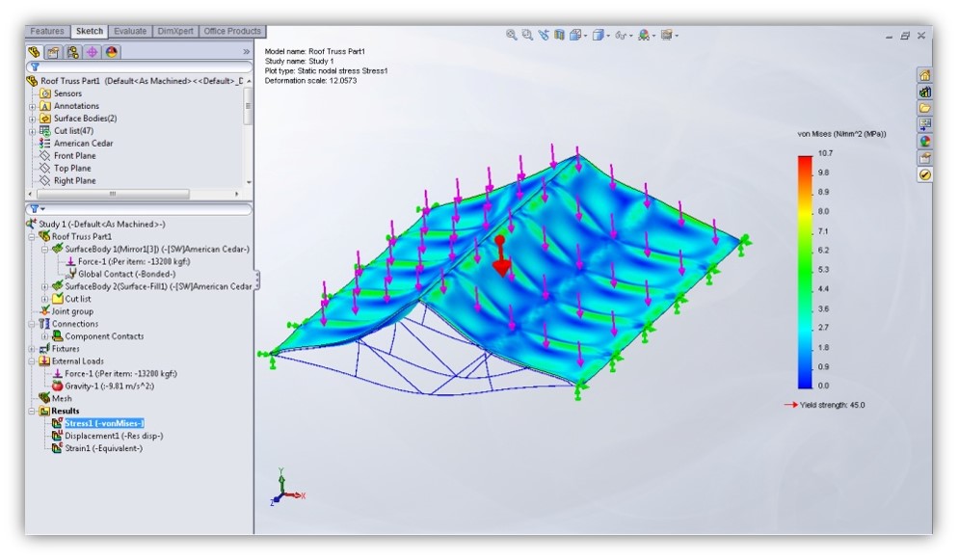The image size is (958, 560).
Task: Open View Palette icon in task pane
Action: tap(925, 124)
